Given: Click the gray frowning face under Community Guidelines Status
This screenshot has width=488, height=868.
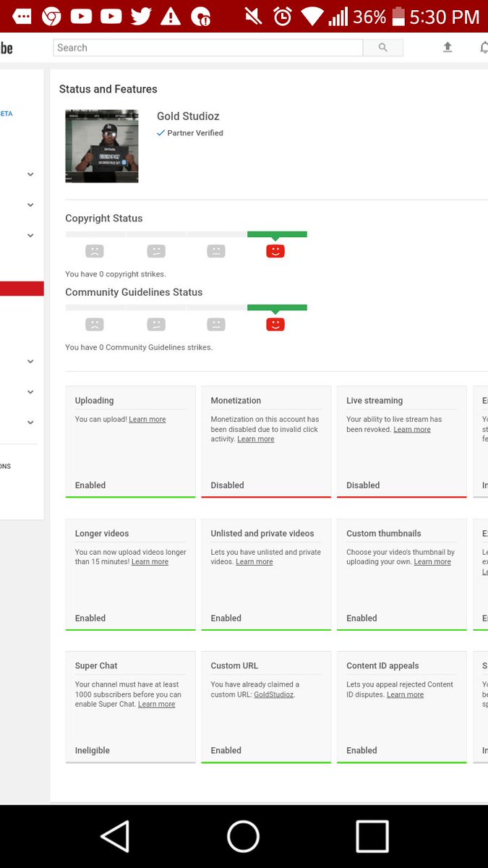Looking at the screenshot, I should point(95,324).
